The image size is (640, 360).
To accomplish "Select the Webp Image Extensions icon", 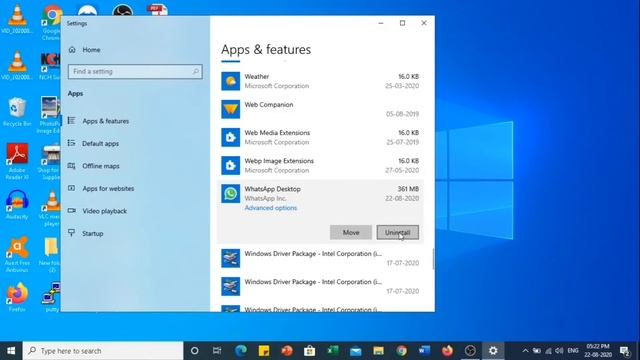I will [x=231, y=165].
